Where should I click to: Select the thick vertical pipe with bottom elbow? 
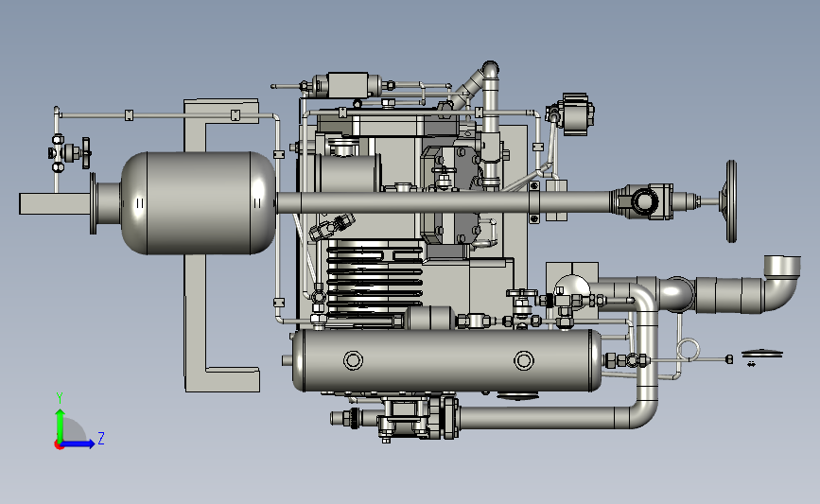(x=646, y=356)
